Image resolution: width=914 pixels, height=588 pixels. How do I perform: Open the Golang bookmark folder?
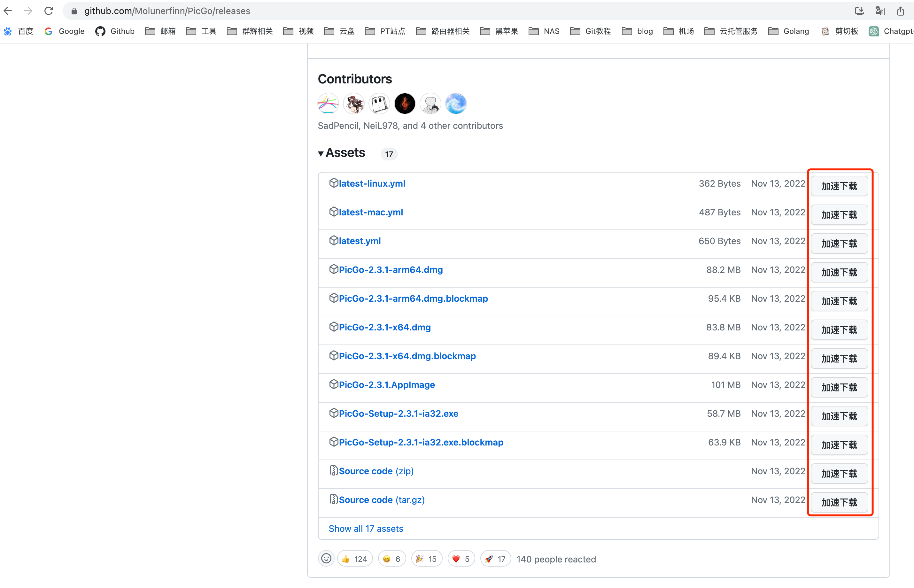(789, 31)
